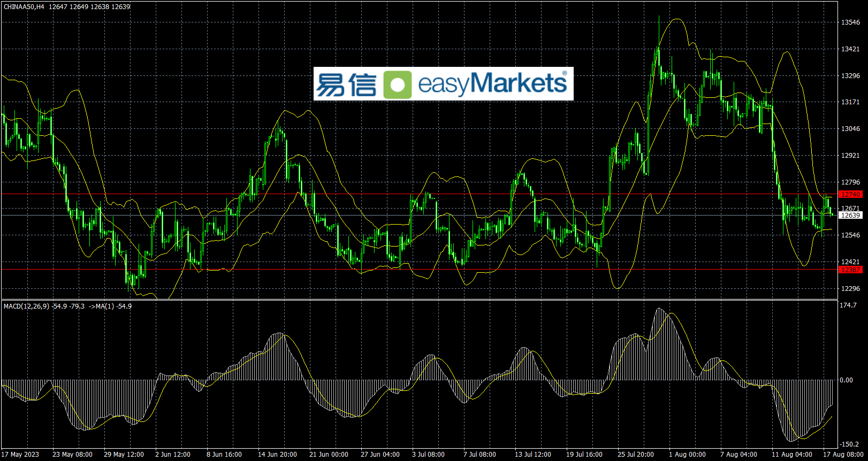Click the 13046 price axis label

click(850, 129)
